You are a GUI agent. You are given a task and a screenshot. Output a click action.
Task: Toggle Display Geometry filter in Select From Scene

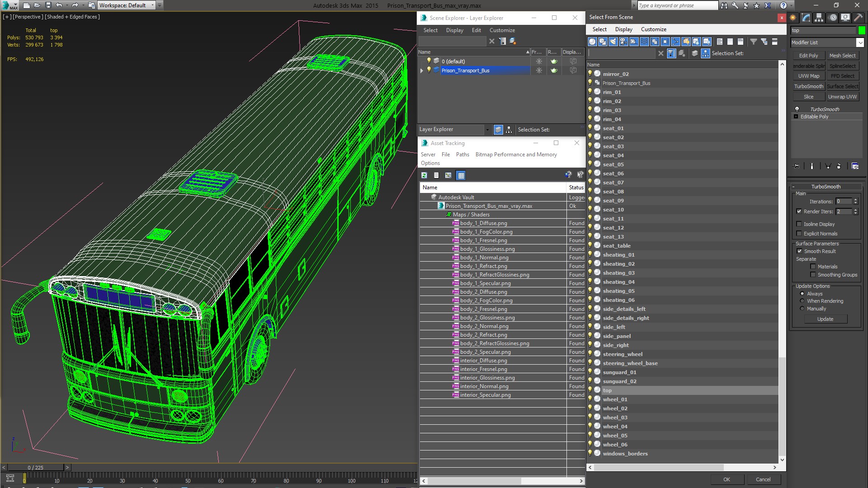click(592, 42)
